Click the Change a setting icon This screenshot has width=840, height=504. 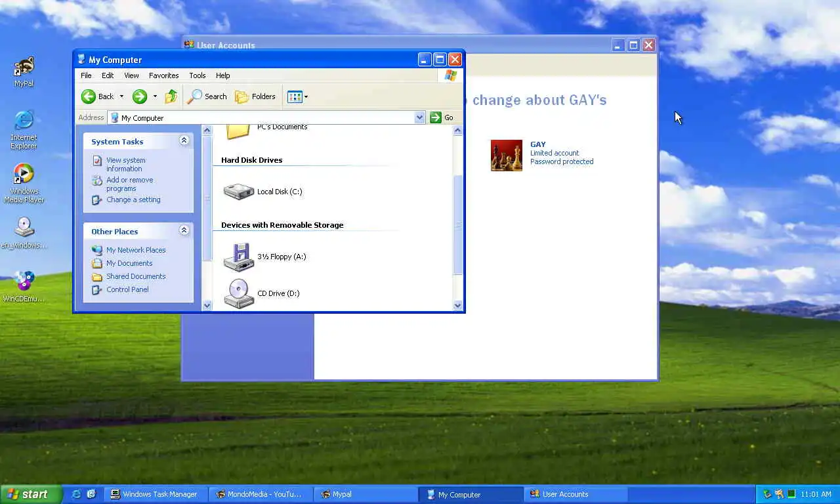[97, 200]
